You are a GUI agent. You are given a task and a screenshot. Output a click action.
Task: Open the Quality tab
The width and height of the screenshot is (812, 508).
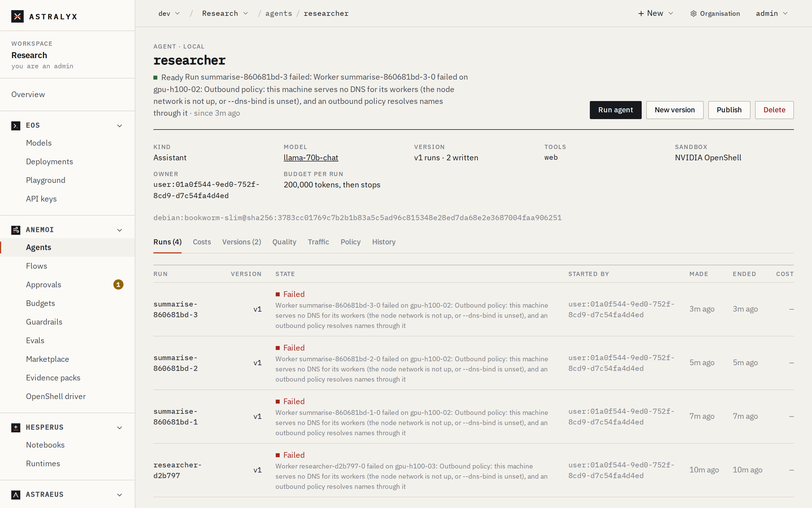click(284, 242)
